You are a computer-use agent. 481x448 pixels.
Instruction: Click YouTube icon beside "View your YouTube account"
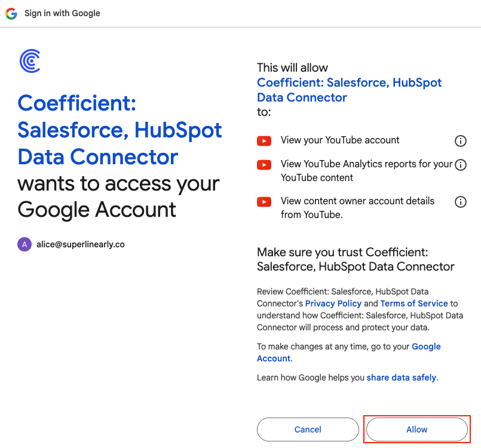click(264, 141)
